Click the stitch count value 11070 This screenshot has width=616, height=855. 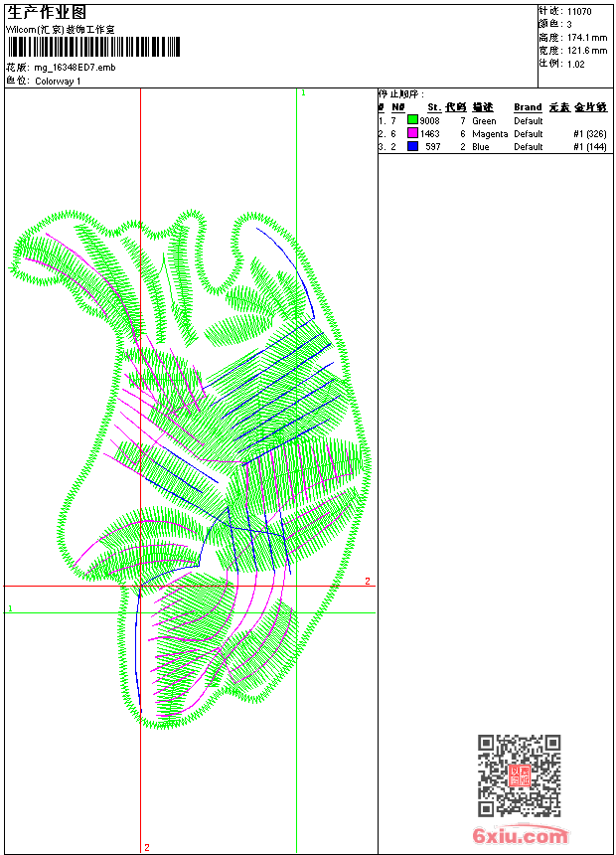[x=579, y=11]
